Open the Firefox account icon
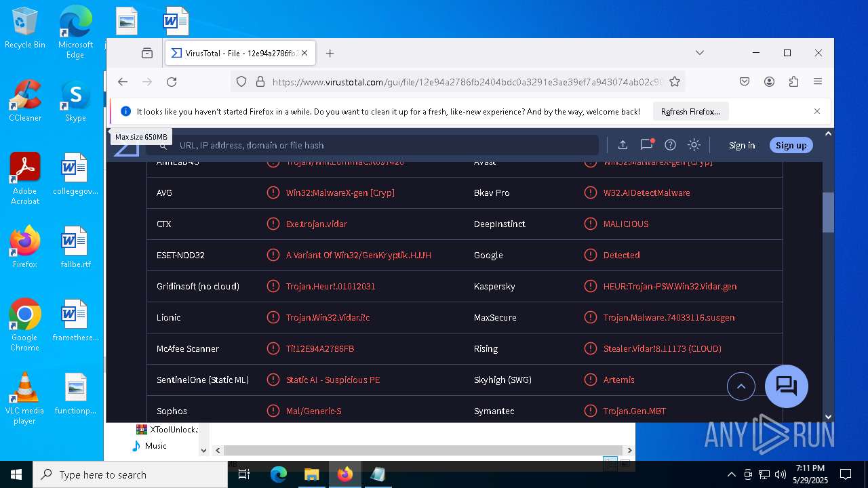Screen dimensions: 868x488 pyautogui.click(x=769, y=81)
